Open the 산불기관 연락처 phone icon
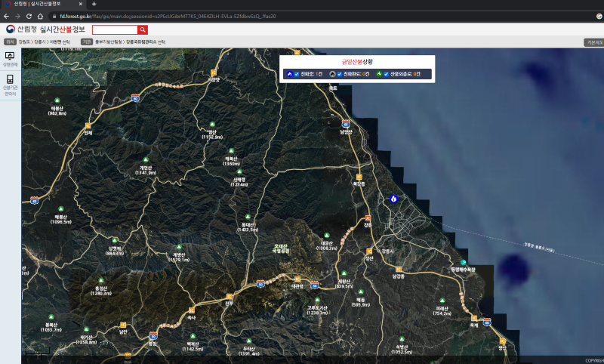 [10, 81]
